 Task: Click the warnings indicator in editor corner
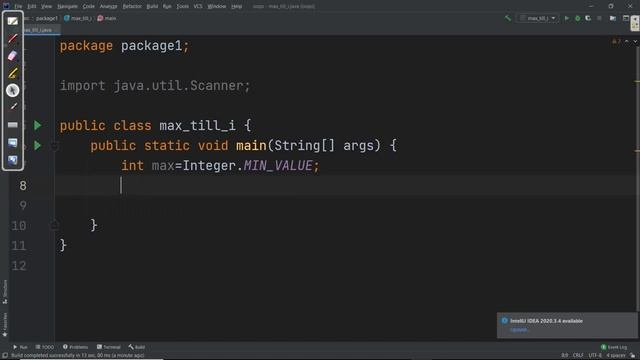616,41
